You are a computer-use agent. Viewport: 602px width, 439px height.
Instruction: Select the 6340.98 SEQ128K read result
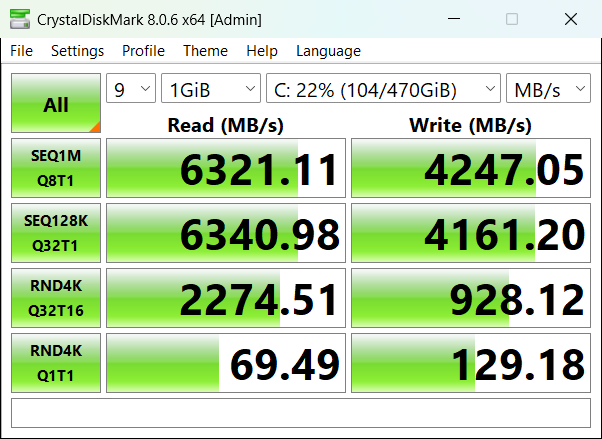pyautogui.click(x=226, y=233)
